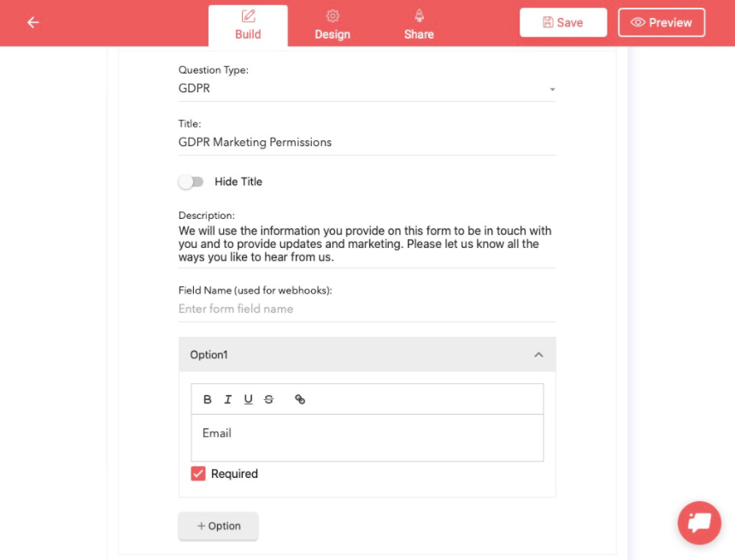This screenshot has height=560, width=735.
Task: Edit the Description text area
Action: click(x=367, y=244)
